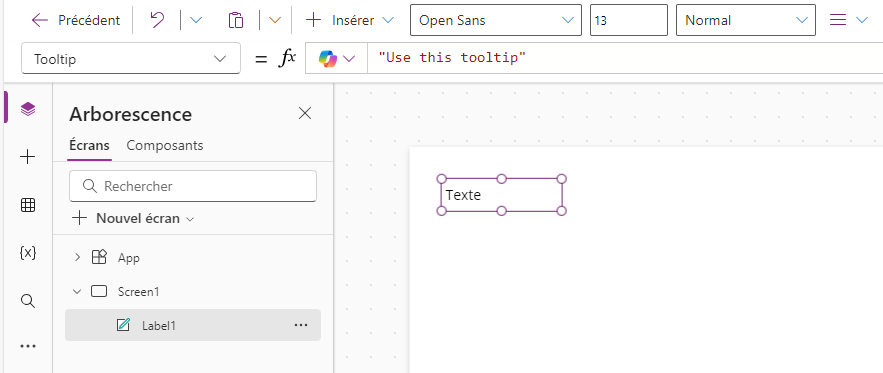This screenshot has width=883, height=373.
Task: Open the Copilot icon dropdown in formula bar
Action: point(336,59)
